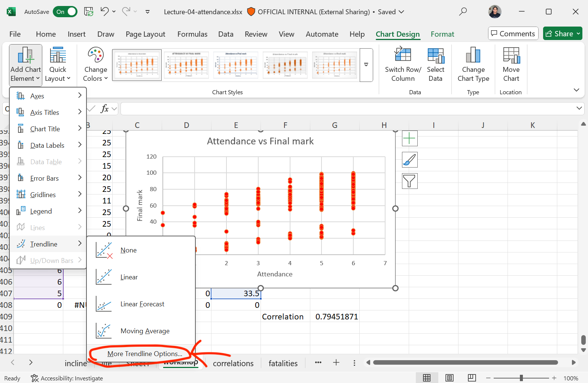This screenshot has height=383, width=588.
Task: Select the Linear trendline option
Action: pos(129,277)
